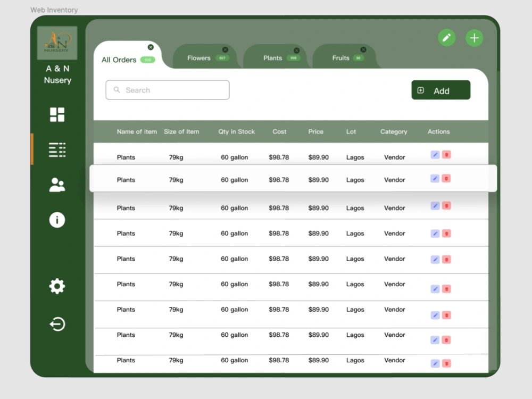
Task: Delete the highlighted raised table row
Action: pyautogui.click(x=446, y=178)
